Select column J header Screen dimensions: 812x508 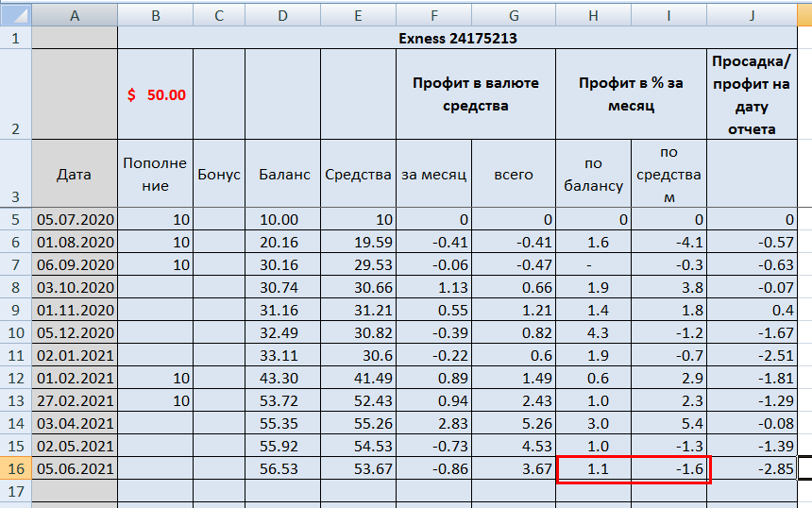[752, 15]
